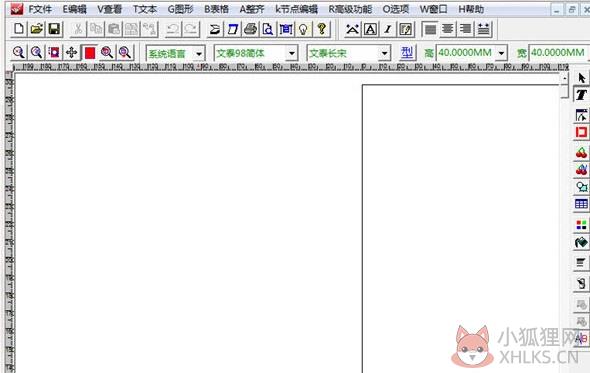Open the G图形 menu

point(180,9)
